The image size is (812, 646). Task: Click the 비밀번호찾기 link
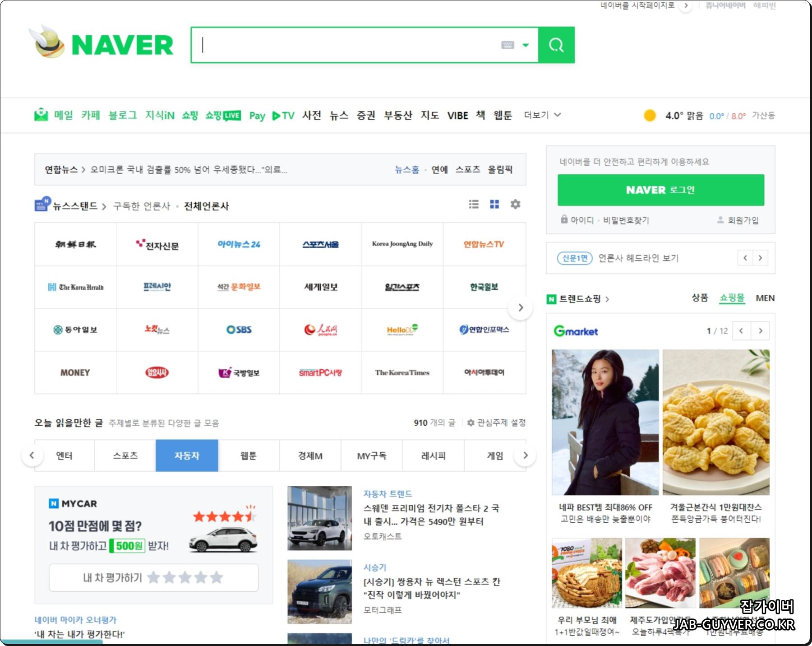tap(626, 220)
